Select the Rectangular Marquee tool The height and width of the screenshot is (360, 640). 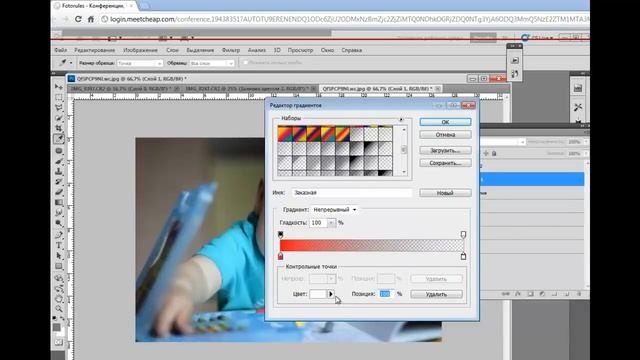[x=59, y=97]
